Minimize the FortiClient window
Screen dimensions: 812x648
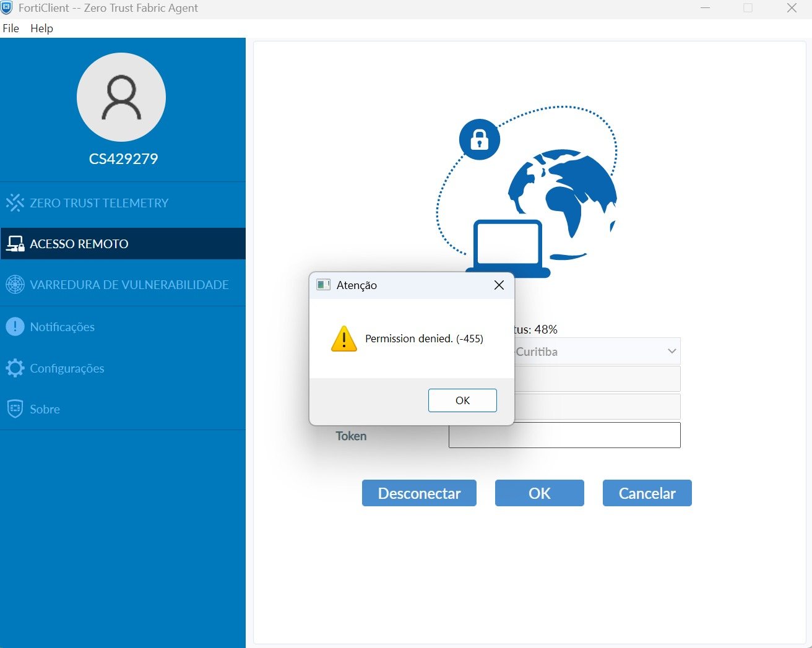tap(705, 8)
